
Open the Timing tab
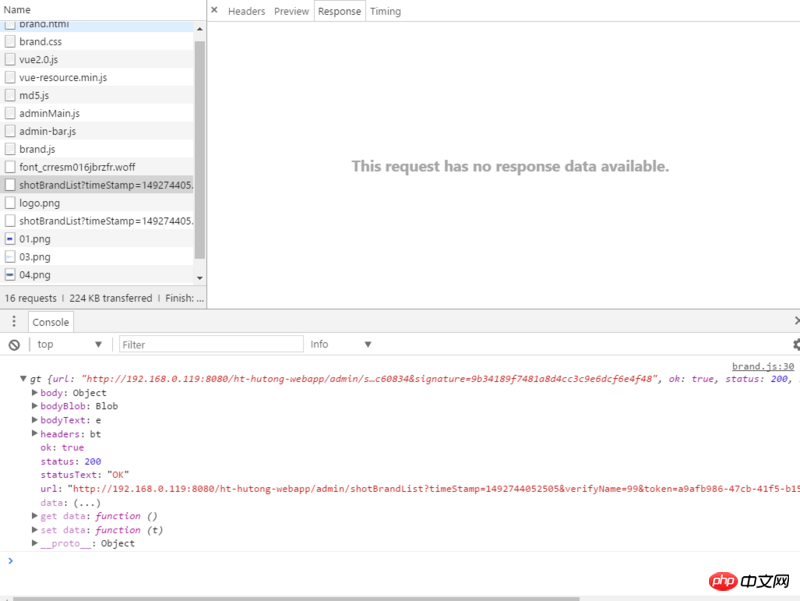(x=385, y=11)
